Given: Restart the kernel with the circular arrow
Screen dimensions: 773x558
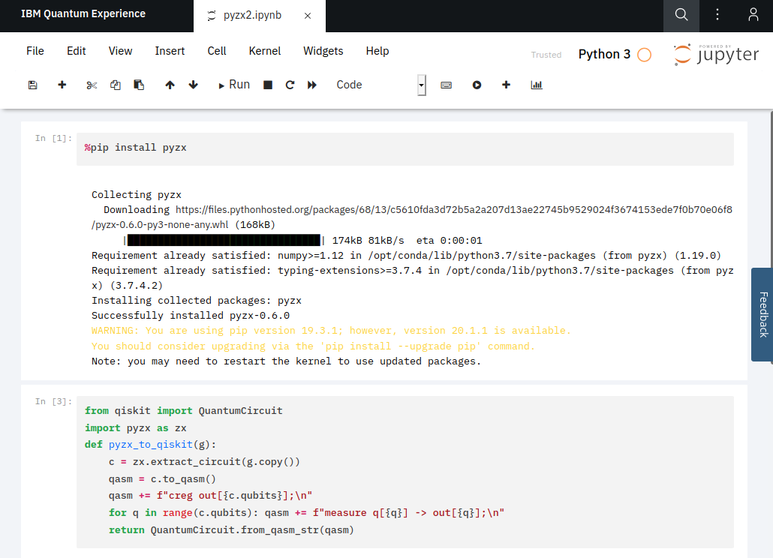Looking at the screenshot, I should tap(290, 85).
